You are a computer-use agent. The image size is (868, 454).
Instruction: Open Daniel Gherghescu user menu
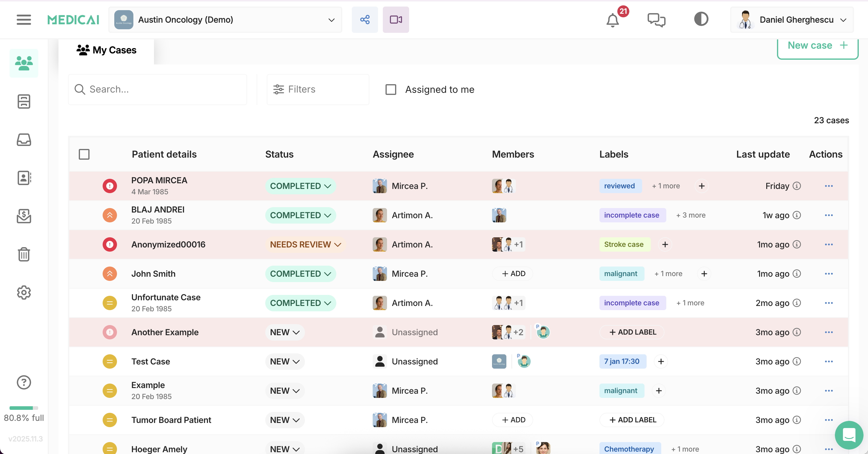pos(792,19)
